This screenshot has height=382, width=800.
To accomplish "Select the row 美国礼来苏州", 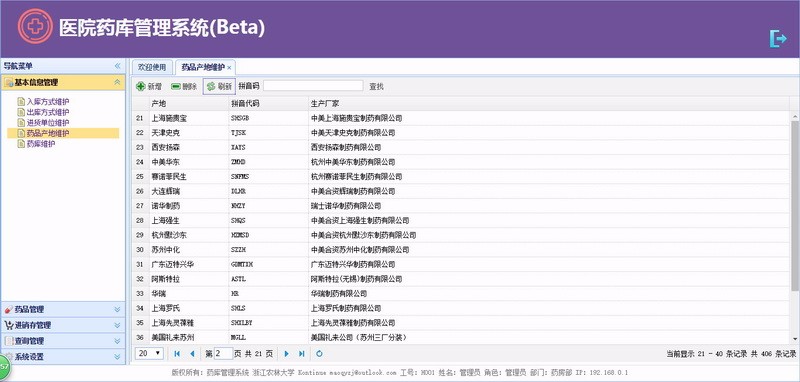I will coord(461,338).
